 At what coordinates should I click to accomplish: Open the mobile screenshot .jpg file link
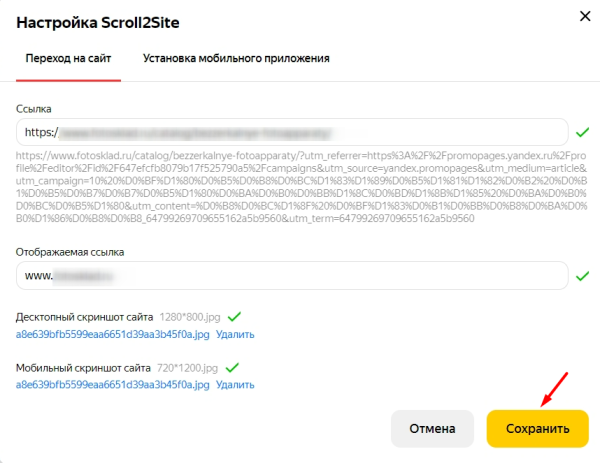(x=113, y=384)
